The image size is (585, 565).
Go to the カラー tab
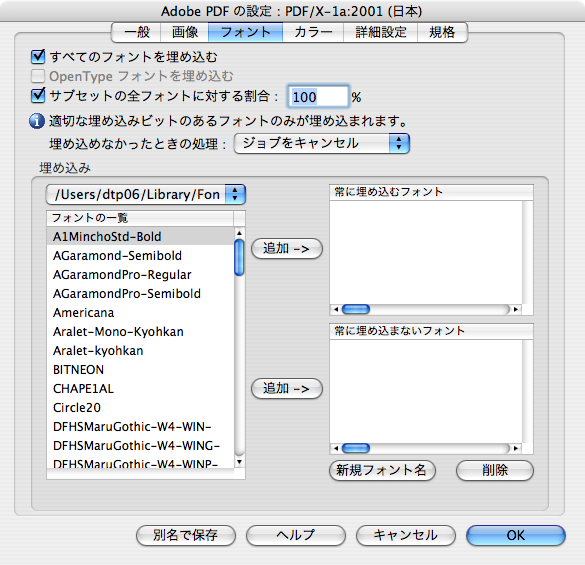pyautogui.click(x=313, y=32)
